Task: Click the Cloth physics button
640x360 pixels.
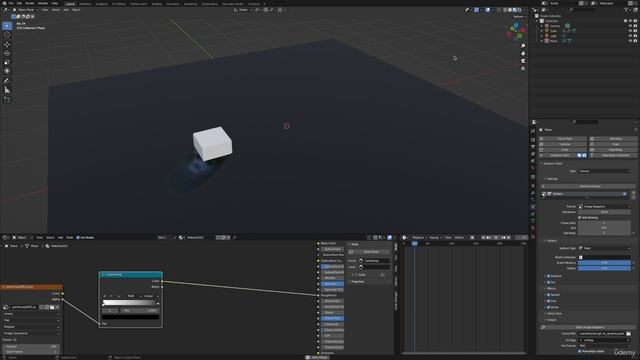Action: pyautogui.click(x=563, y=149)
